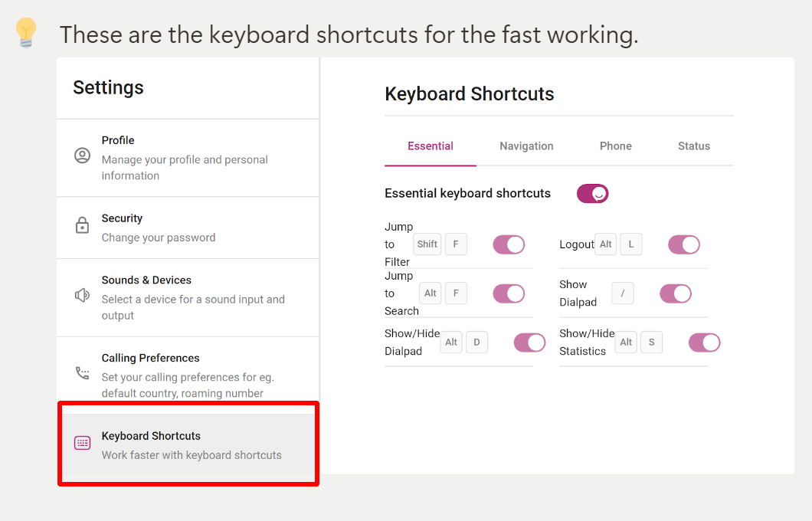This screenshot has height=521, width=812.
Task: Click the Profile user icon
Action: click(82, 156)
